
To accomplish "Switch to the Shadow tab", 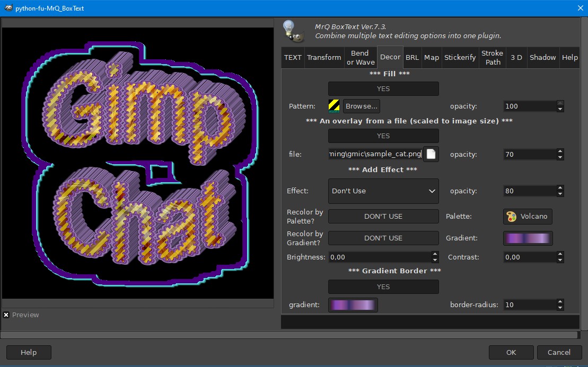I will tap(542, 57).
